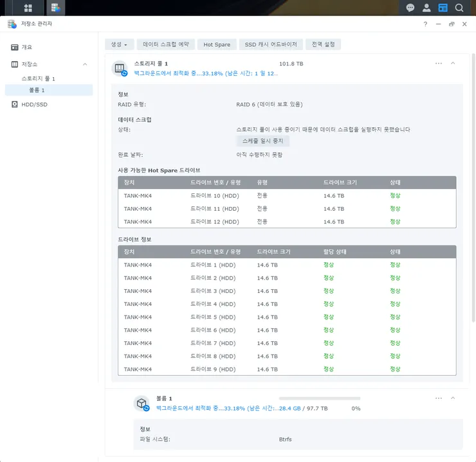476x462 pixels.
Task: Click the Volume 1 usage progress bar
Action: [319, 398]
